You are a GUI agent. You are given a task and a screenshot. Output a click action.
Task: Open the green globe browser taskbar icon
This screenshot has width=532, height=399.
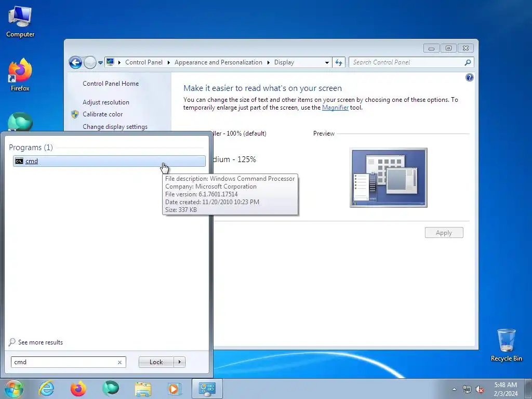[x=111, y=389]
